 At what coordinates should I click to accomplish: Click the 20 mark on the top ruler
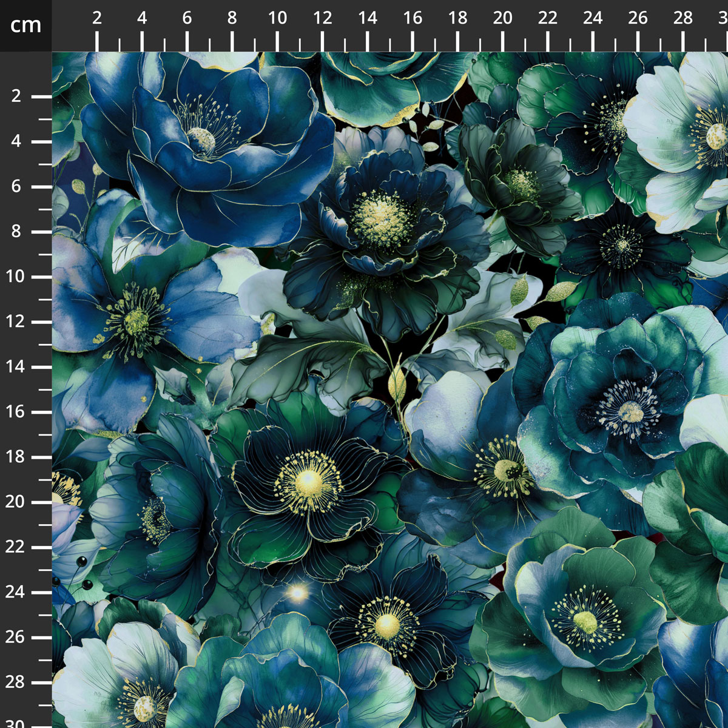click(502, 18)
